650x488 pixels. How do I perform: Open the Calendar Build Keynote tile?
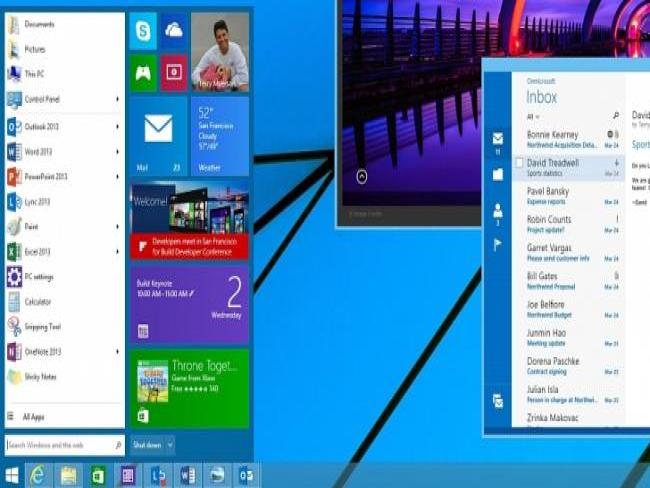pos(189,305)
